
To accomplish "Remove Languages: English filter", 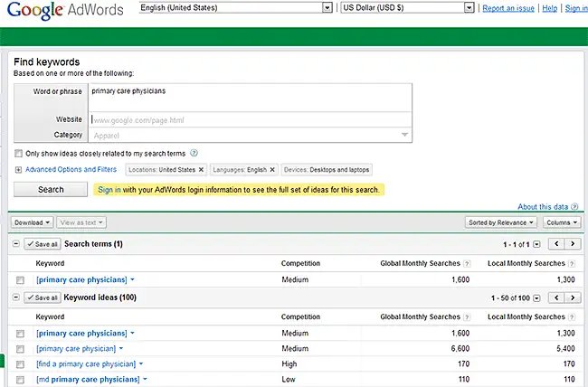I will (272, 169).
